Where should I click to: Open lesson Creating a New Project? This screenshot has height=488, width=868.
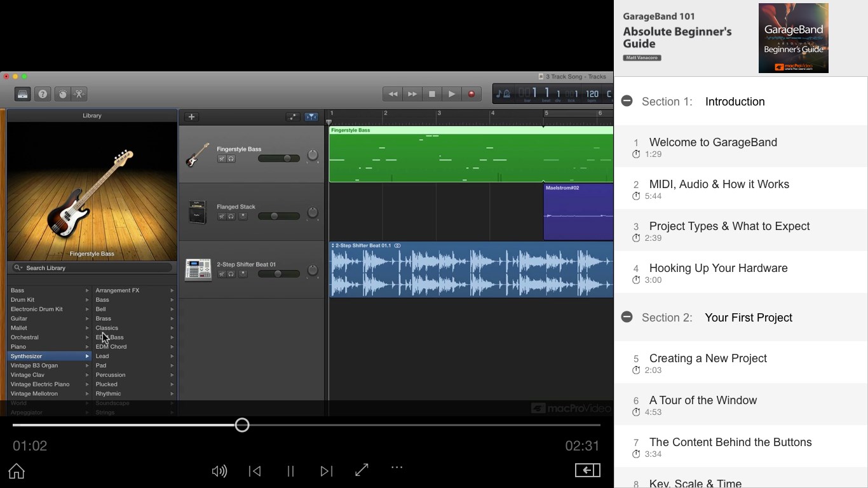pyautogui.click(x=741, y=363)
